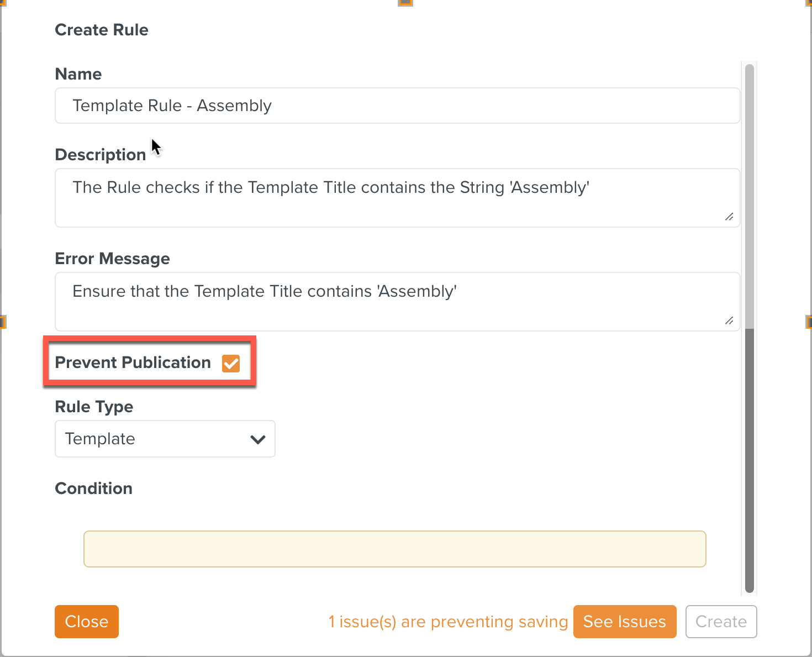Click the greyed-out Create button
The width and height of the screenshot is (812, 657).
coord(721,622)
